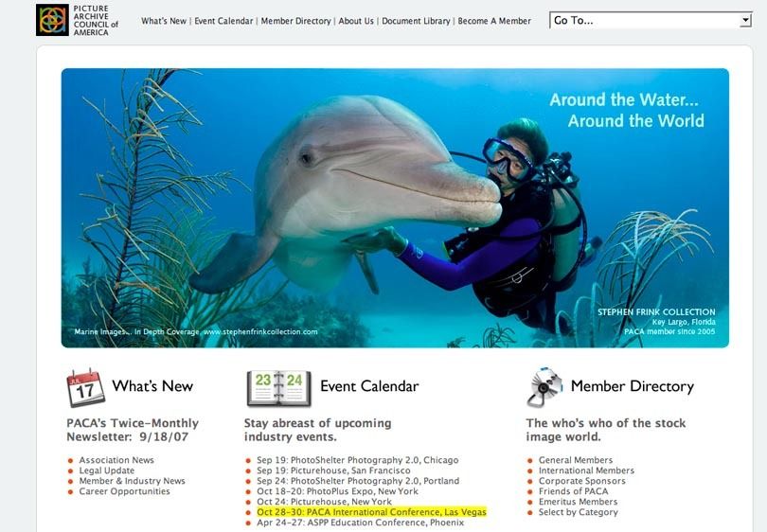Select Member Directory in top navigation

click(x=295, y=21)
